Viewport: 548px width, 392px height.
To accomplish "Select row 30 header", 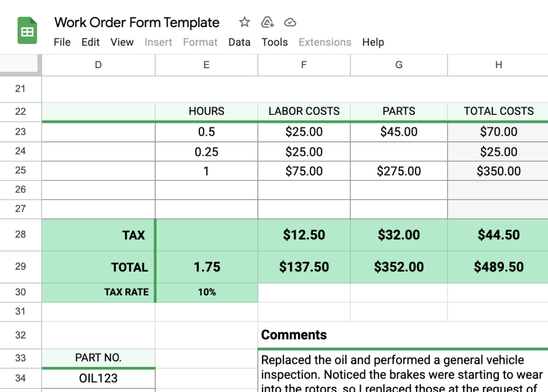I will point(21,292).
